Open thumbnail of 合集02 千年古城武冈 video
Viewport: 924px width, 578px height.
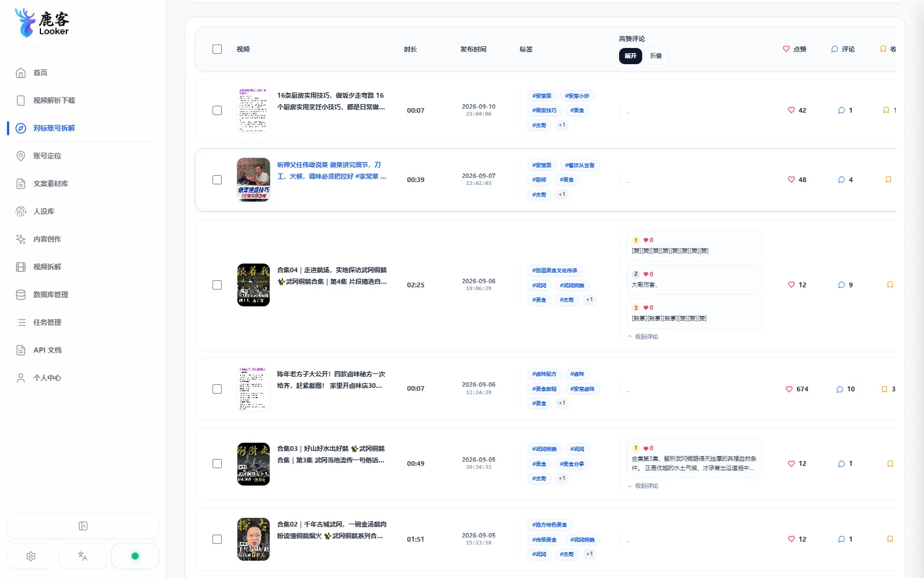coord(254,539)
